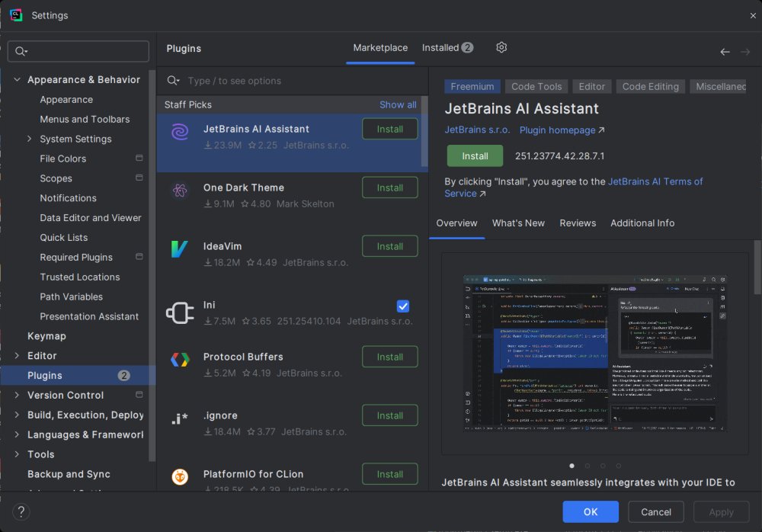Switch to the Installed tab
This screenshot has height=532, width=762.
(x=447, y=48)
